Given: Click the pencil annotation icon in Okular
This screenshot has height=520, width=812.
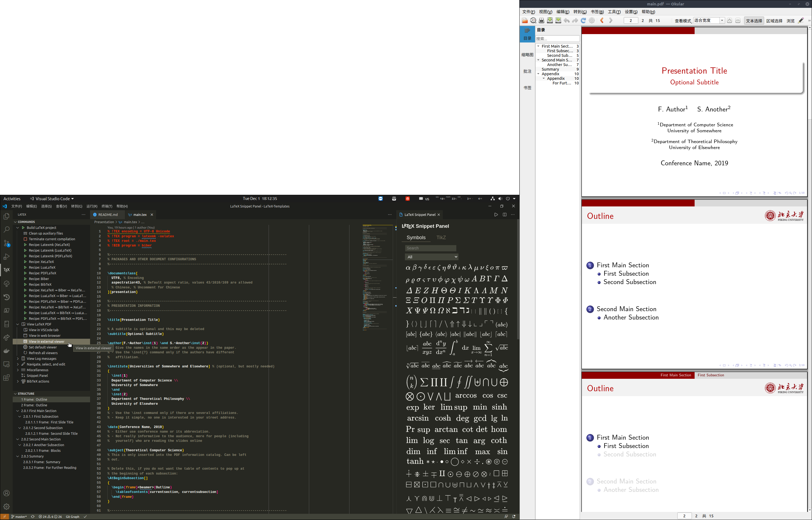Looking at the screenshot, I should point(801,21).
